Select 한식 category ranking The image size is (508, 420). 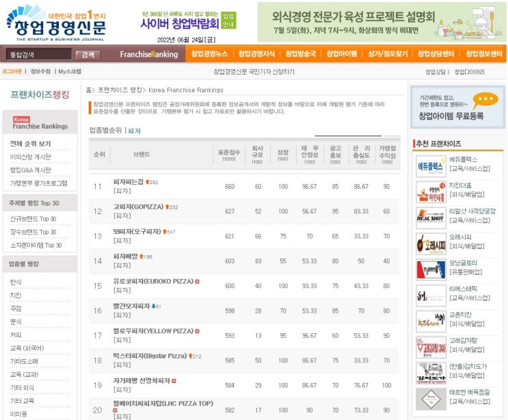pos(16,282)
